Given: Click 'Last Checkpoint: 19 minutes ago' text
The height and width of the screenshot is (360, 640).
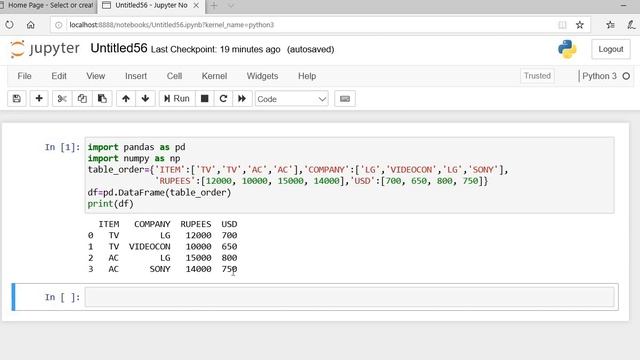Looking at the screenshot, I should [216, 49].
